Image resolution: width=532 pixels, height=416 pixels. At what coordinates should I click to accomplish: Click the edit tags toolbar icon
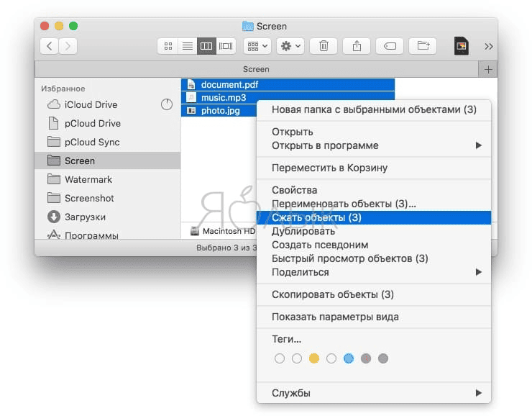[390, 46]
